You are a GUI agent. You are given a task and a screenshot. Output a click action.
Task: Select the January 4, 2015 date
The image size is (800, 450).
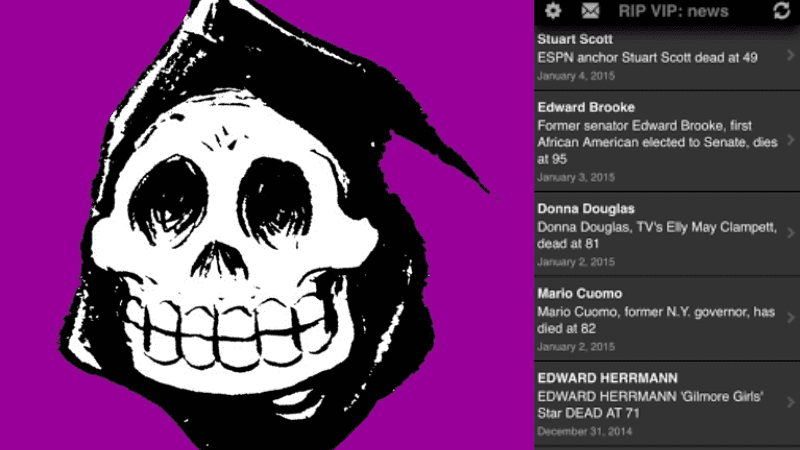tap(576, 76)
